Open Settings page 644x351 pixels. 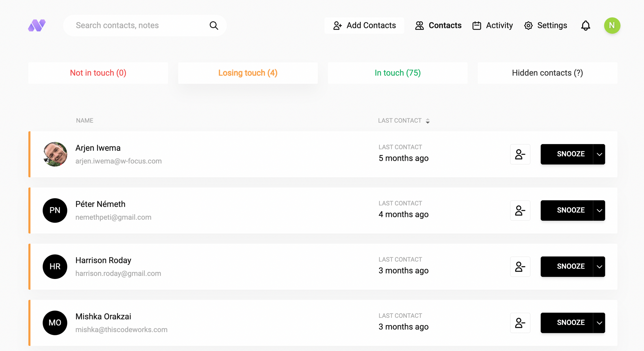(545, 25)
